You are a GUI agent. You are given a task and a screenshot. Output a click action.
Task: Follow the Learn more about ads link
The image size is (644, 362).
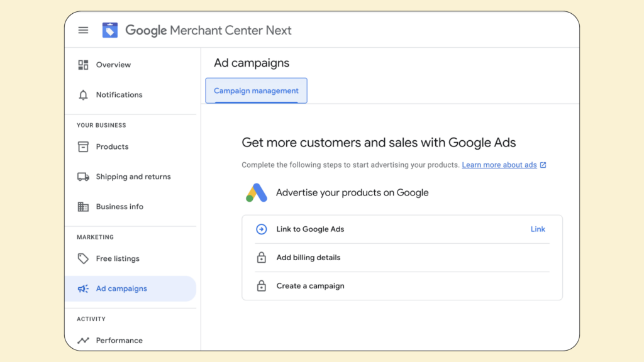[499, 165]
